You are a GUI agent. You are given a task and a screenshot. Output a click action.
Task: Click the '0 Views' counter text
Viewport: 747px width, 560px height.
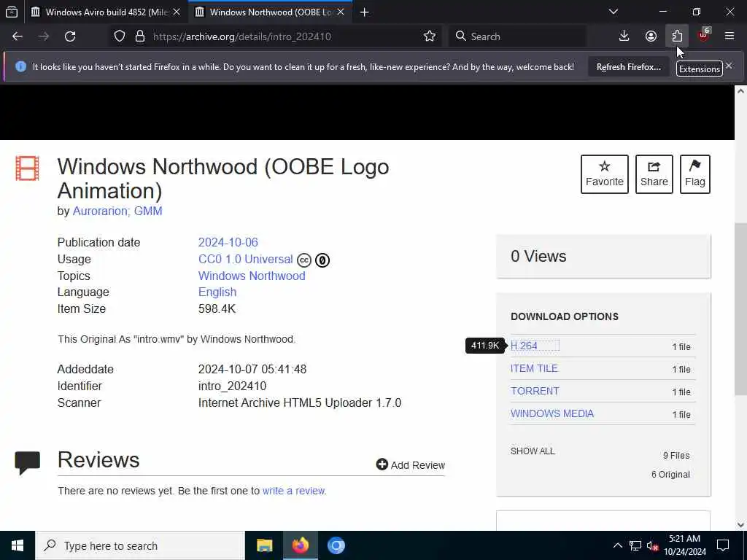pos(538,256)
